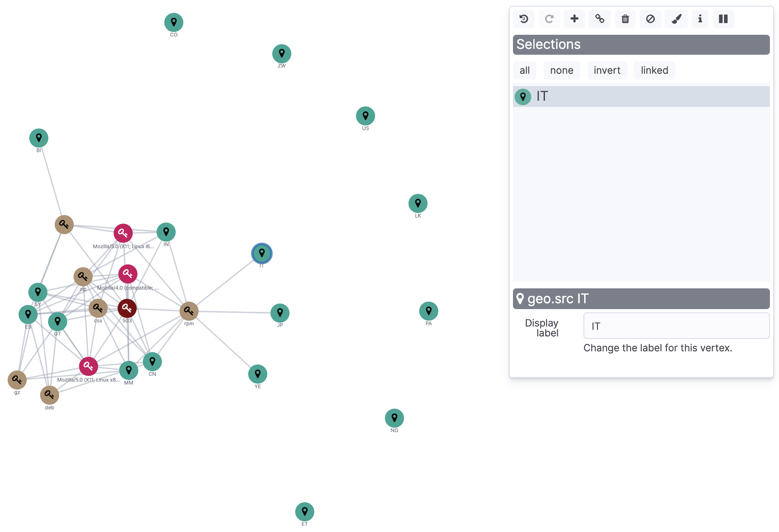The width and height of the screenshot is (779, 532).
Task: Select all vertices with the 'all' button
Action: (x=524, y=70)
